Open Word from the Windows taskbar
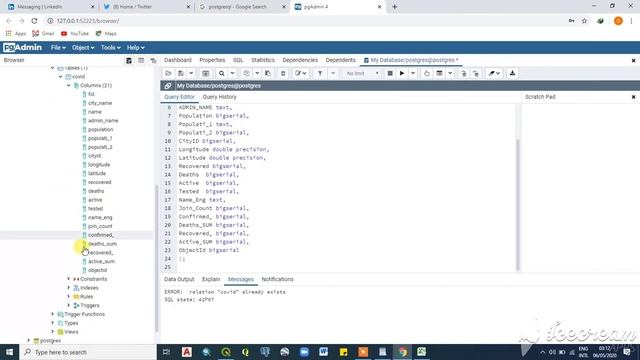 [323, 352]
